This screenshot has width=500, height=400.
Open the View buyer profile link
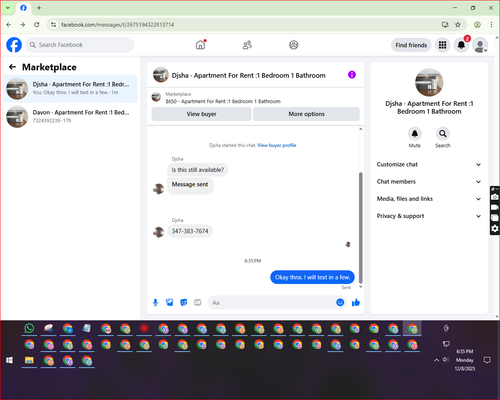(x=277, y=145)
